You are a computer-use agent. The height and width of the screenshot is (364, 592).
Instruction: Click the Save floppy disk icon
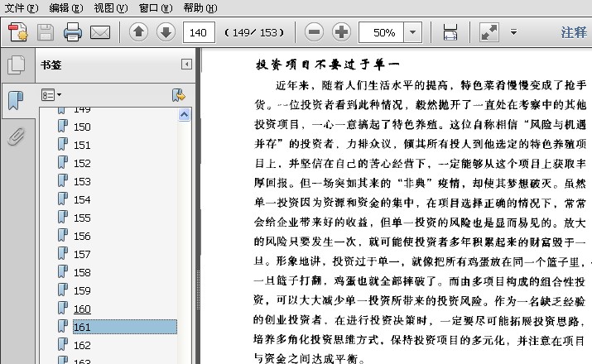click(x=46, y=32)
